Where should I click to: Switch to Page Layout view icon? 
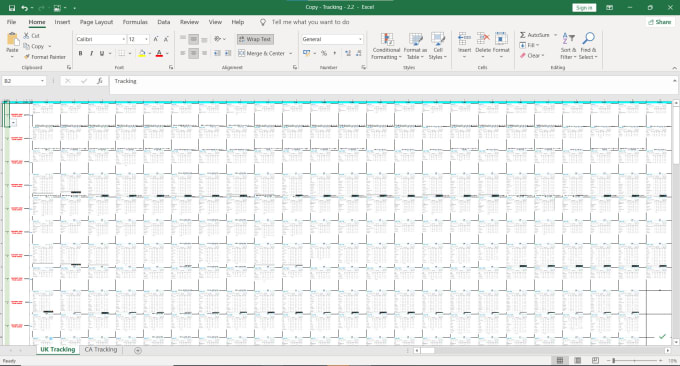tap(577, 360)
